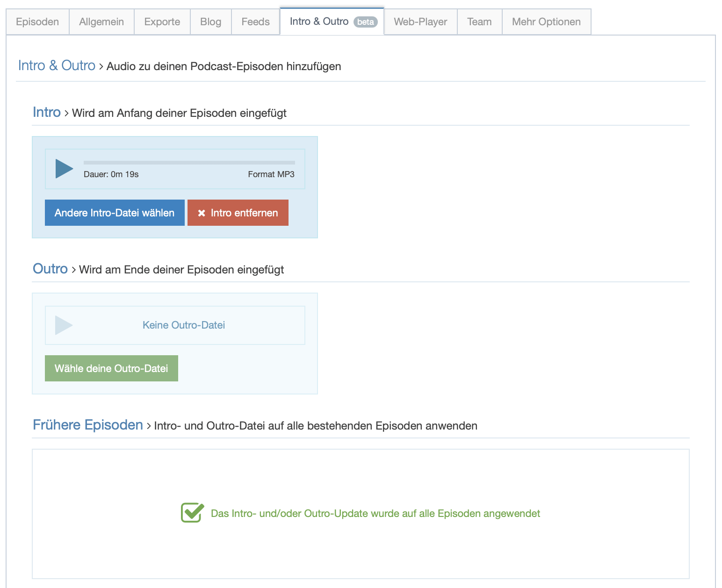Click the Frühere Episoden section heading
Viewport: 722px width, 588px height.
point(88,425)
